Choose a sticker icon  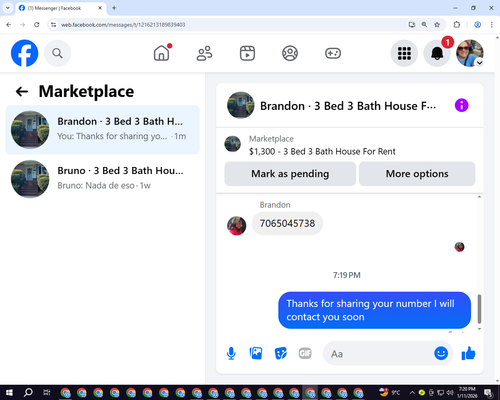pos(280,353)
